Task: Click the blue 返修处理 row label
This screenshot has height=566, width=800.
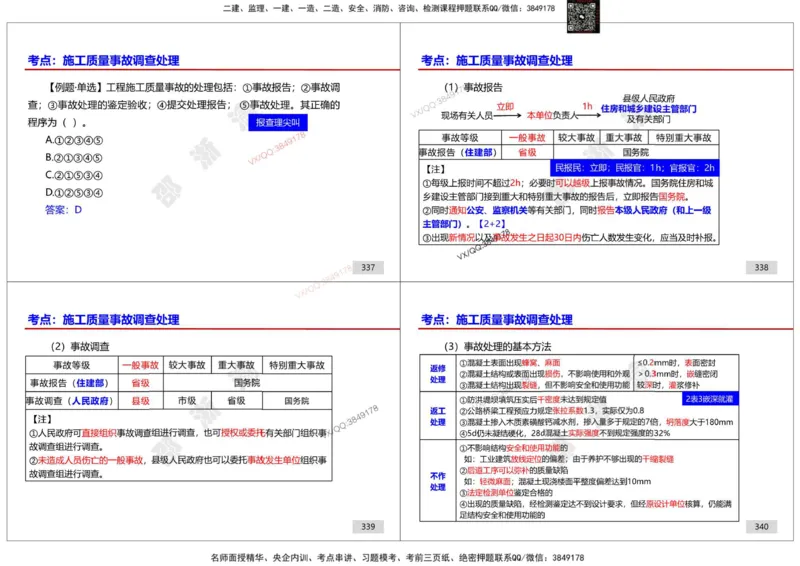Action: pyautogui.click(x=438, y=374)
